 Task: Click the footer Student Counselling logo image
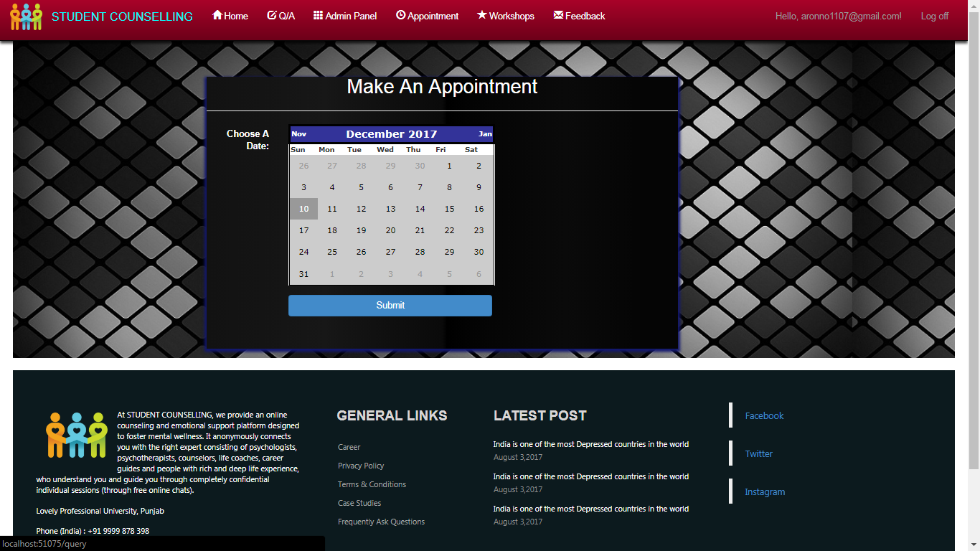coord(76,435)
